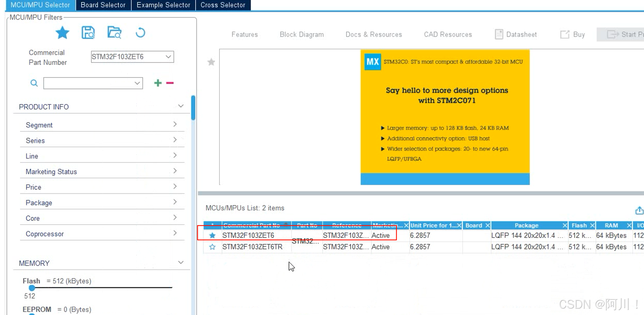Image resolution: width=644 pixels, height=315 pixels.
Task: Click the reset filters circular arrow icon
Action: [140, 33]
